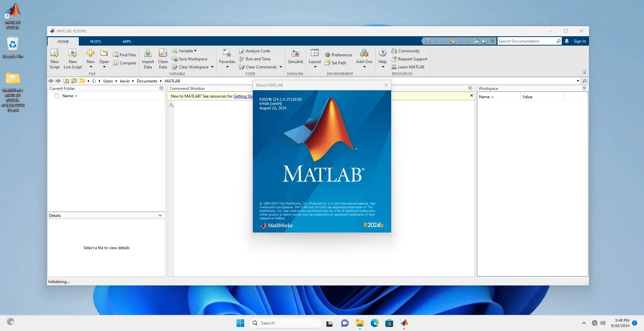This screenshot has width=644, height=331.
Task: Click Request Support
Action: click(409, 59)
